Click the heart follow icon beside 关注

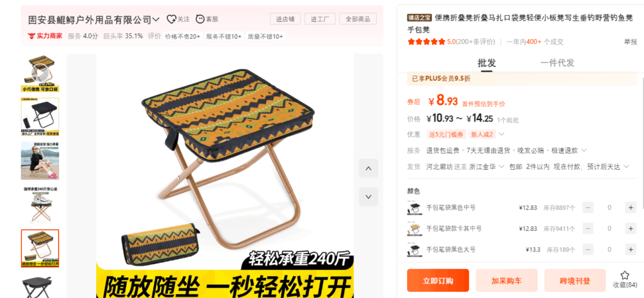[171, 19]
